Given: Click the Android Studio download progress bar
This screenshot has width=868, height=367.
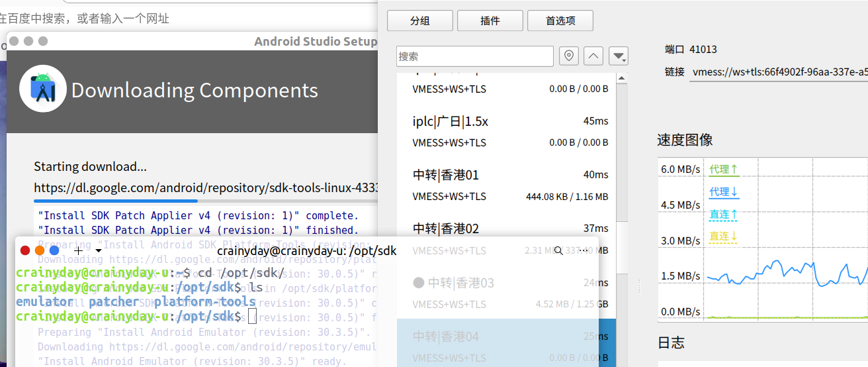Looking at the screenshot, I should click(x=206, y=201).
